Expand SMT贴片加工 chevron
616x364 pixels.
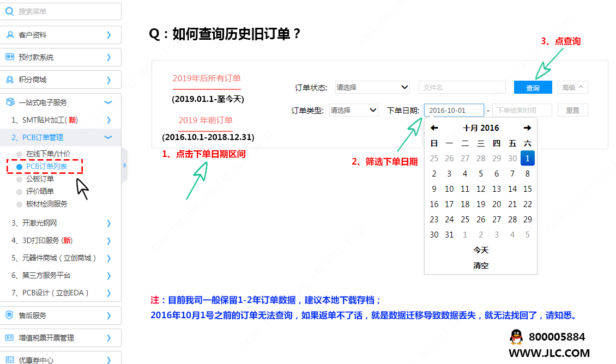pos(109,120)
